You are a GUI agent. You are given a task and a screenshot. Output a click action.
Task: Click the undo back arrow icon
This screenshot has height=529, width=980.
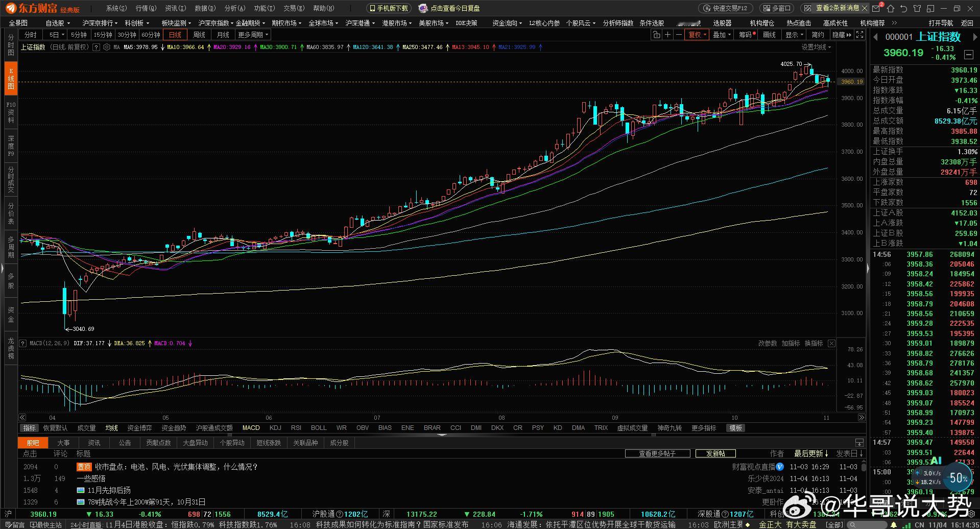click(x=903, y=8)
